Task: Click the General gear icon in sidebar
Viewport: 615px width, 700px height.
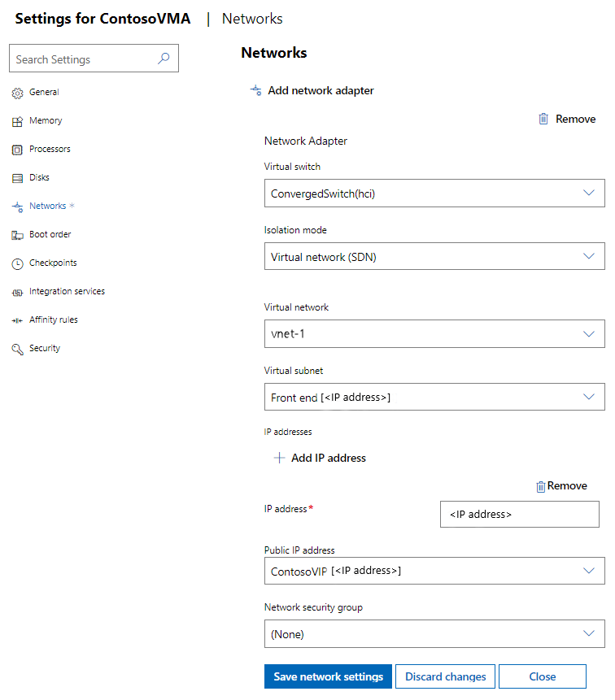Action: (x=17, y=93)
